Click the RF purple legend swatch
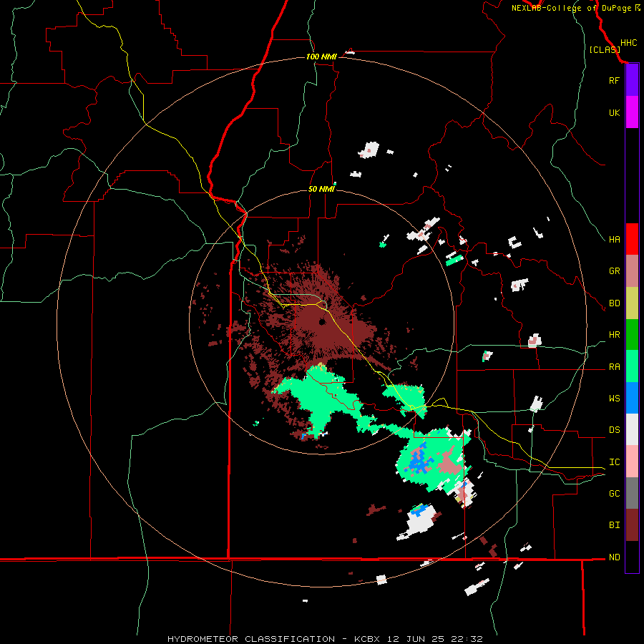 pos(632,80)
